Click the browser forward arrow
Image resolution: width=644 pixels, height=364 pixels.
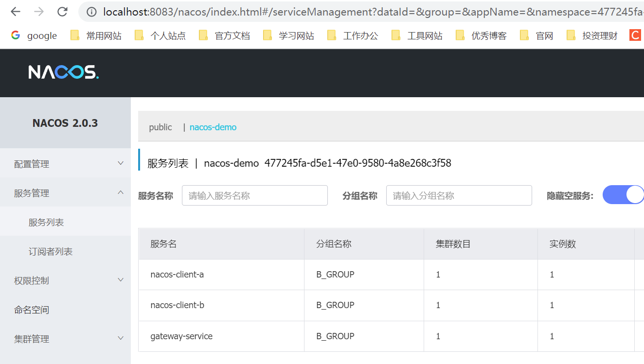pos(39,12)
